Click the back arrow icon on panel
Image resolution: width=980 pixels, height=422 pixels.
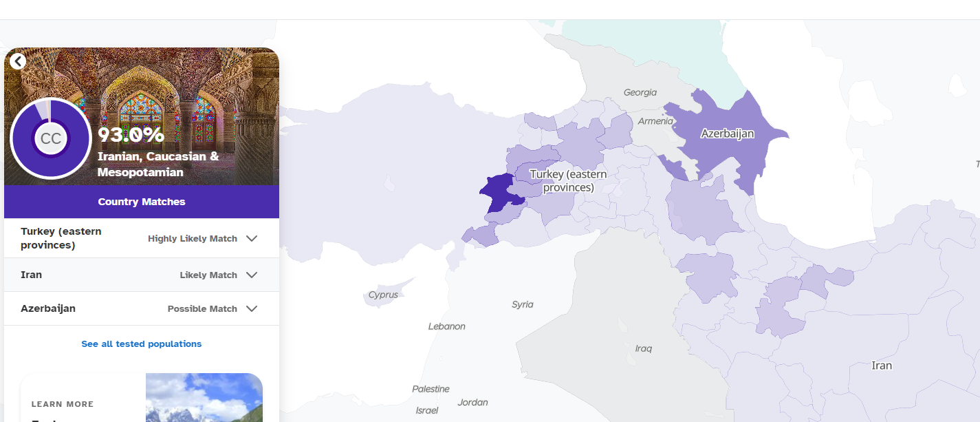[x=18, y=61]
